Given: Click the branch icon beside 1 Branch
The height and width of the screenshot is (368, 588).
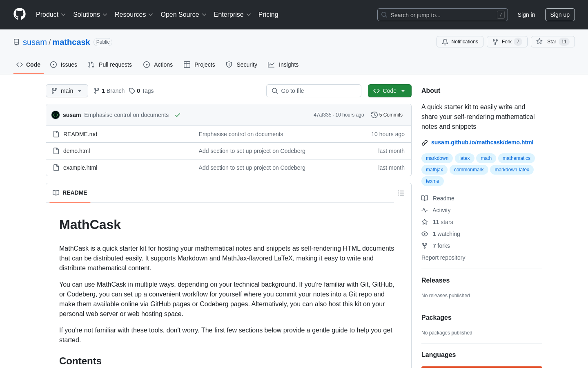Looking at the screenshot, I should coord(97,91).
